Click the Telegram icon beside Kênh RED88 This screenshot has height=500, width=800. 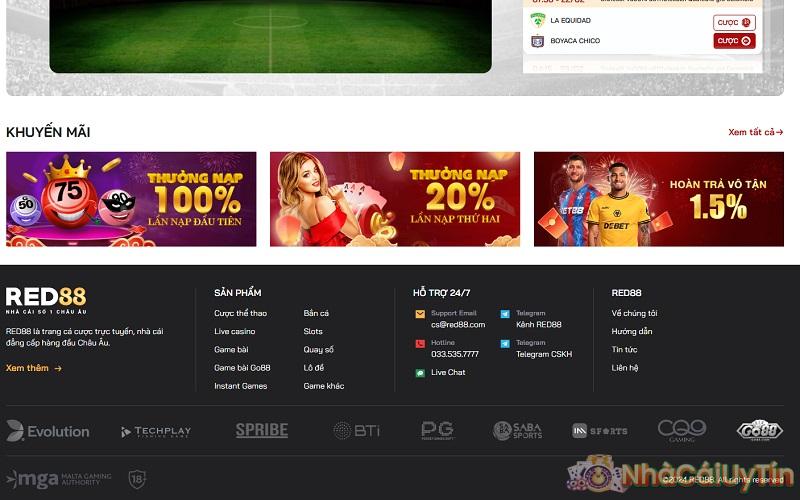505,314
